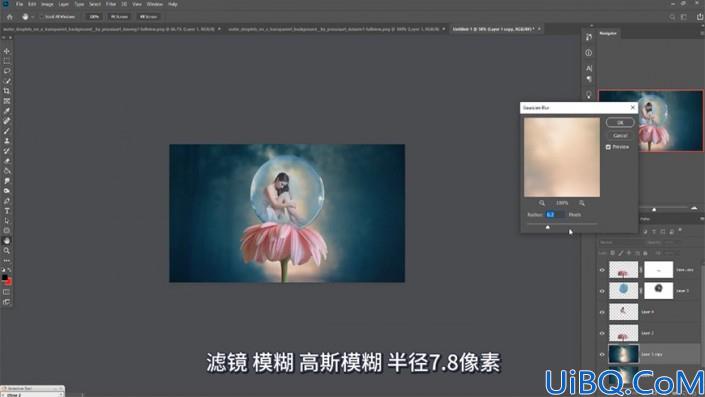Zoom out in Gaussian Blur preview
The image size is (705, 397).
pyautogui.click(x=542, y=203)
